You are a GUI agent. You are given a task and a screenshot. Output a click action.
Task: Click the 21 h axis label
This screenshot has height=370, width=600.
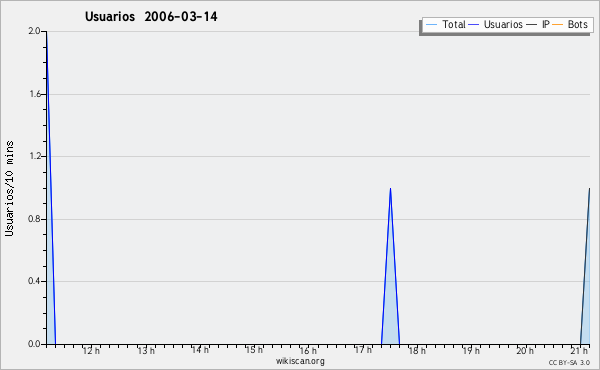[x=579, y=350]
